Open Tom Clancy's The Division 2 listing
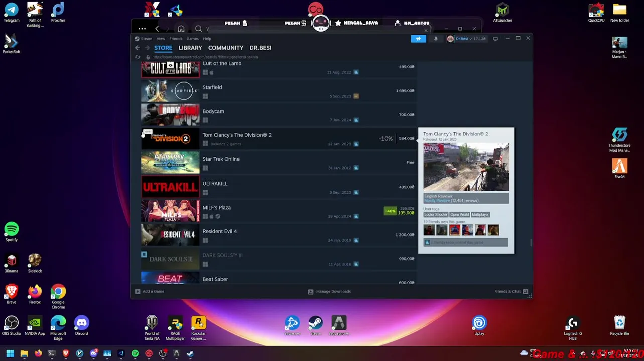 pyautogui.click(x=279, y=139)
